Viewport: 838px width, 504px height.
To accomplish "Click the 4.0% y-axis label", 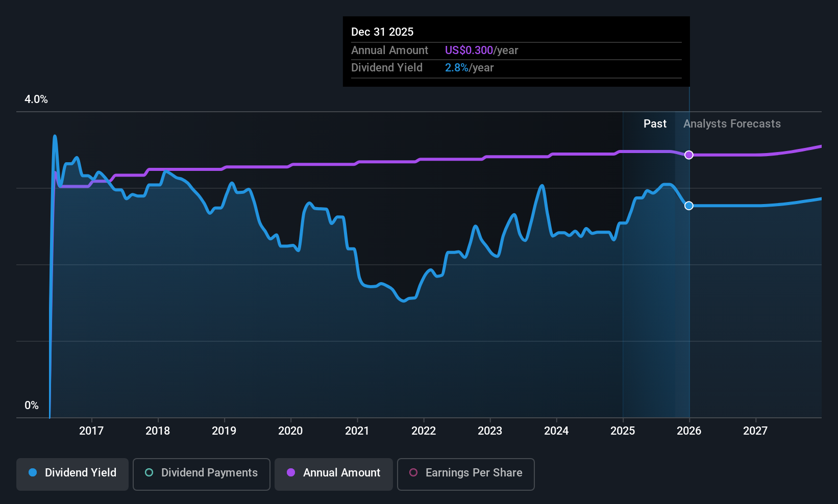I will tap(36, 99).
